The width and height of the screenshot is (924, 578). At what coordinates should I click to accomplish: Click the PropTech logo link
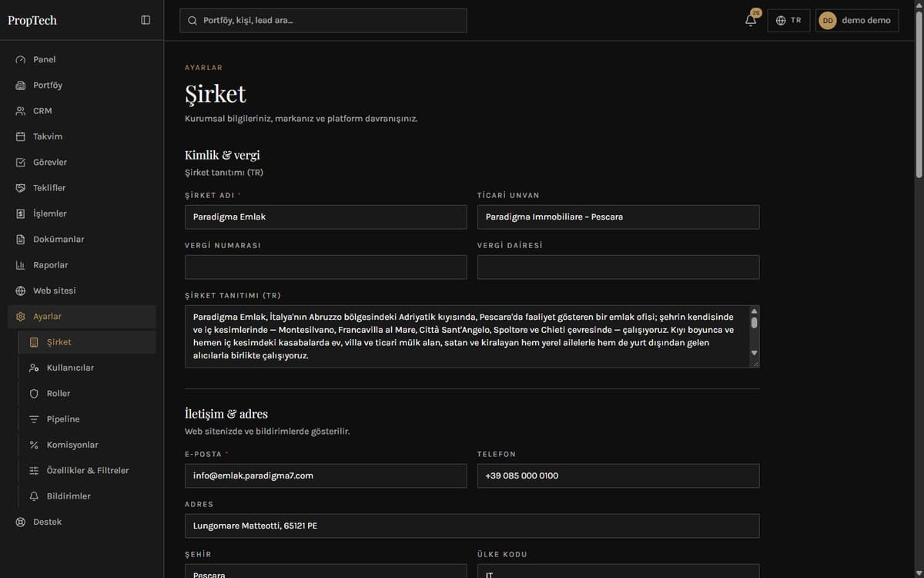click(32, 20)
